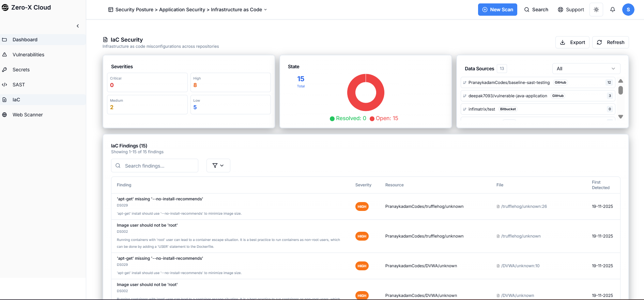Click the green Resolved legend dot
644x300 pixels.
coord(332,119)
